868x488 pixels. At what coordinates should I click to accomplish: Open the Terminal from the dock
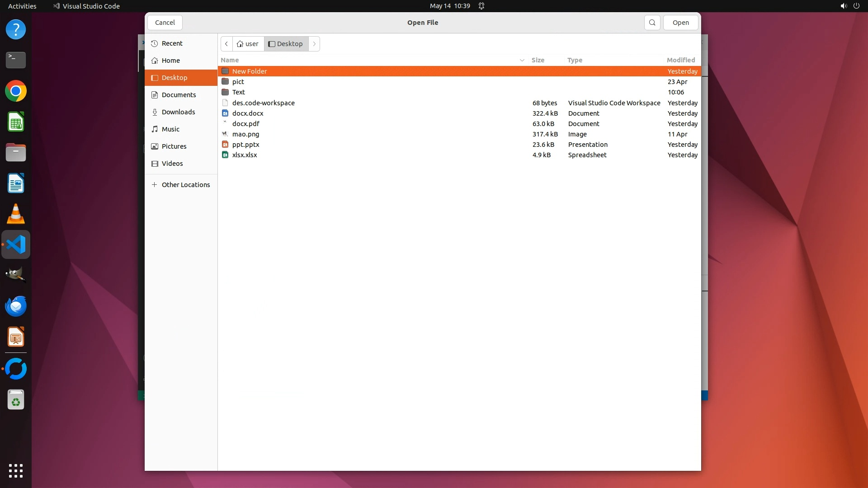tap(16, 60)
